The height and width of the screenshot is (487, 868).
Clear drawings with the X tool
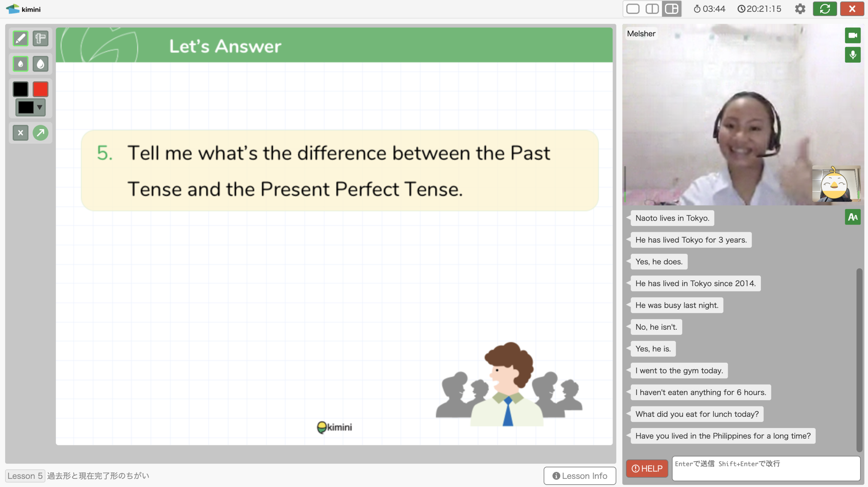coord(20,133)
